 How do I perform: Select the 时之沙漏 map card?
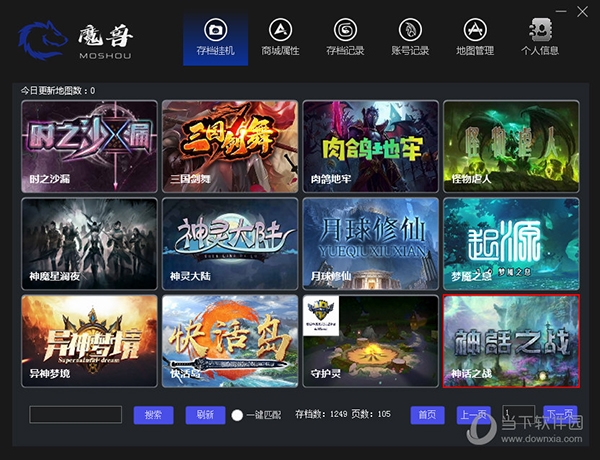pyautogui.click(x=90, y=147)
